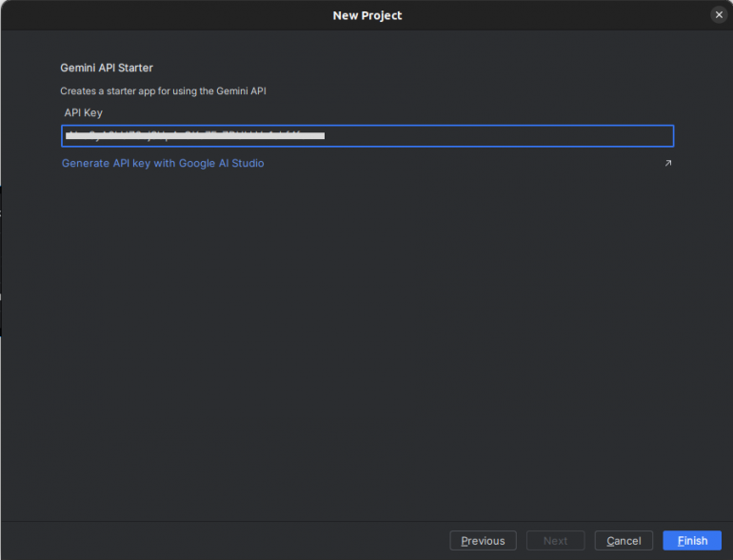Click the empty title bar left of New Project
733x560 pixels.
(143, 15)
